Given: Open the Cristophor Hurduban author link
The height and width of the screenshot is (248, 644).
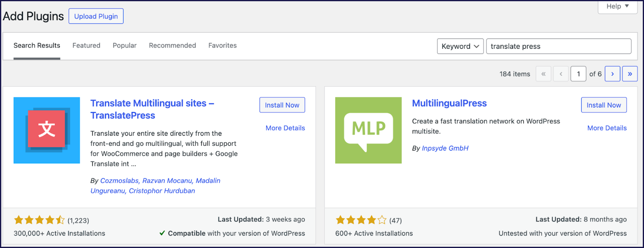Looking at the screenshot, I should point(162,191).
